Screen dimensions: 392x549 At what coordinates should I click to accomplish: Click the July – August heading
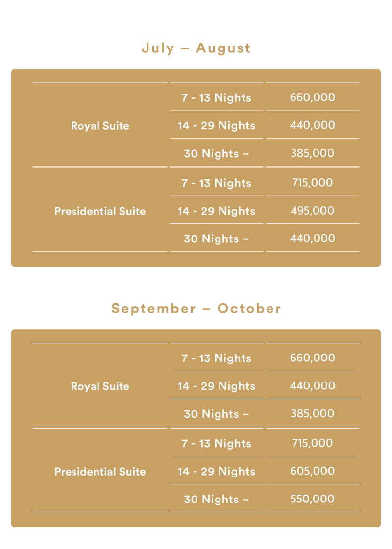196,48
